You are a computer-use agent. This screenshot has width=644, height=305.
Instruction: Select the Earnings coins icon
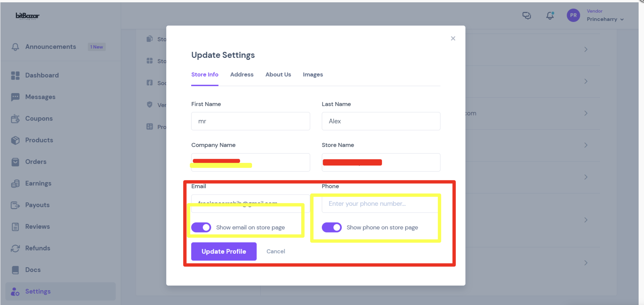tap(15, 183)
